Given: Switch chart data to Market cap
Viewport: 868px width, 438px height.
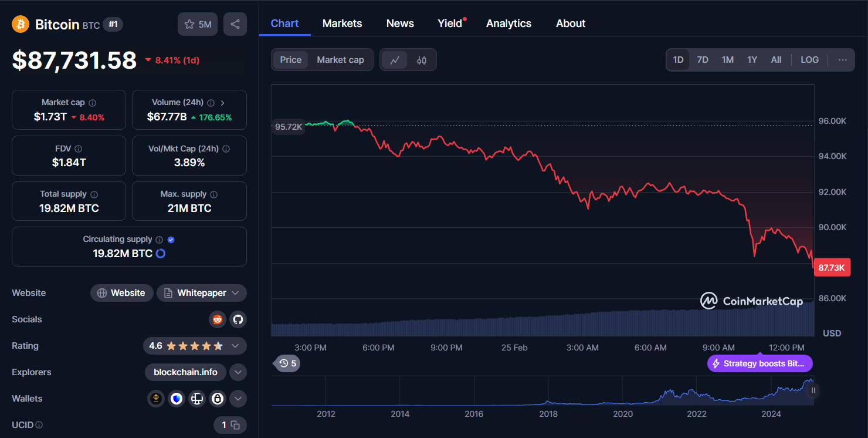Looking at the screenshot, I should tap(340, 59).
